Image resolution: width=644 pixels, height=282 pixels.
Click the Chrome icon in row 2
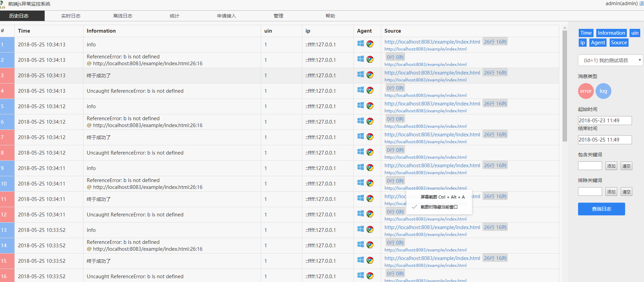[x=370, y=59]
